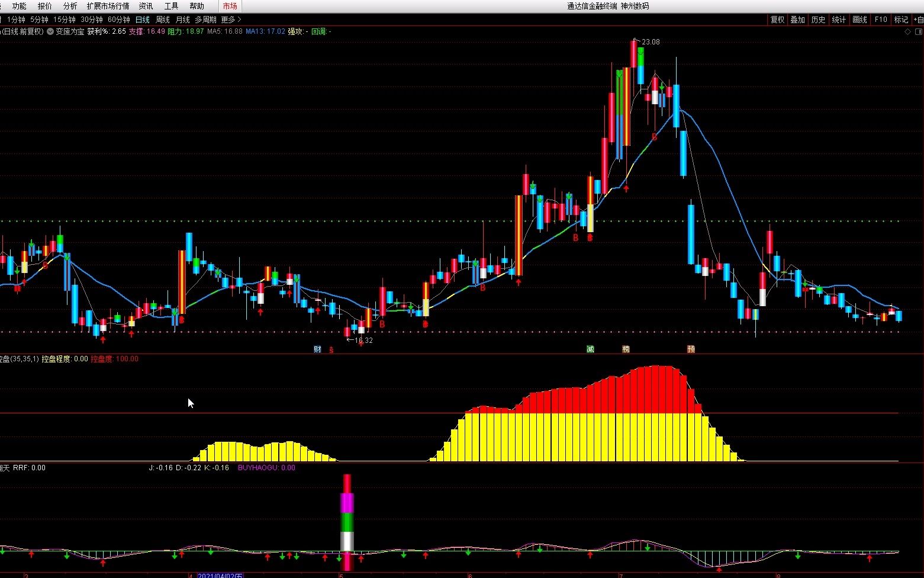Select the 30分钟 chart period
The height and width of the screenshot is (578, 924).
click(92, 20)
